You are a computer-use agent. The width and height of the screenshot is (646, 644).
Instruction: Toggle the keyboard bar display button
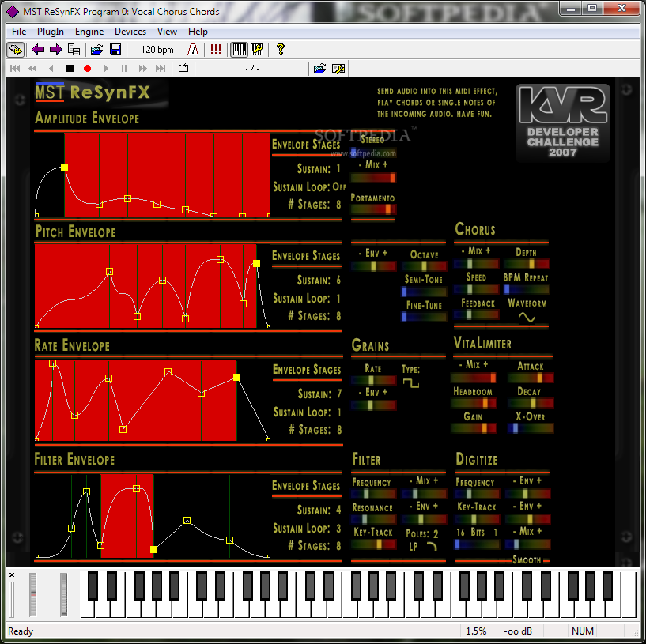[x=239, y=50]
